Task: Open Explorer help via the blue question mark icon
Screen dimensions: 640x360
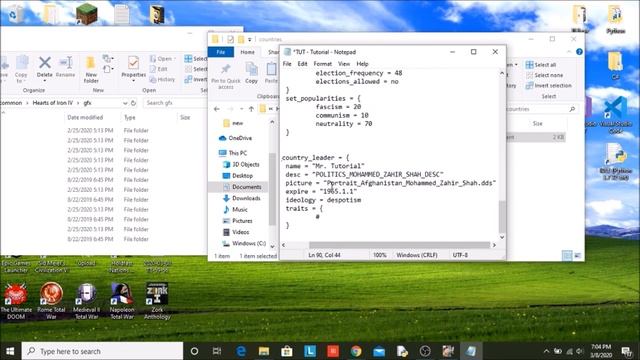Action: point(579,52)
